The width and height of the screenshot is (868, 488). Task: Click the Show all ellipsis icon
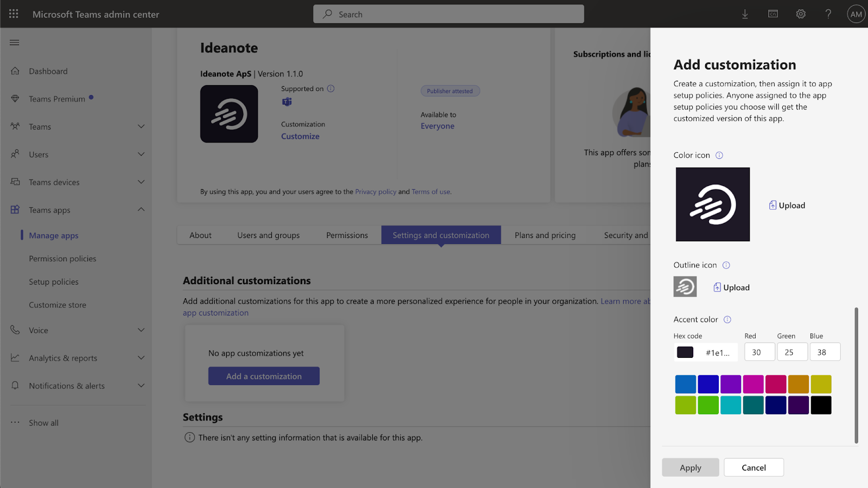click(15, 422)
